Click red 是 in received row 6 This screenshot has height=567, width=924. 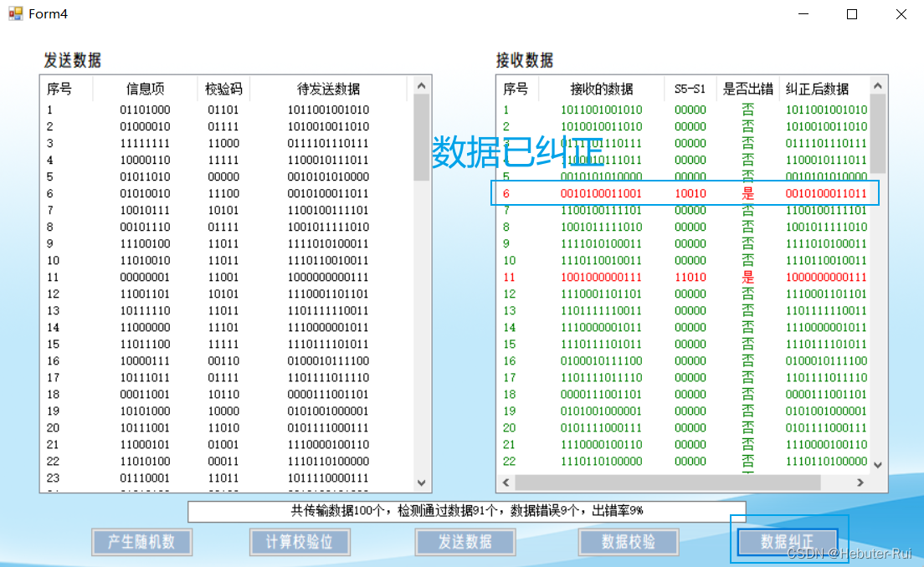click(x=747, y=194)
